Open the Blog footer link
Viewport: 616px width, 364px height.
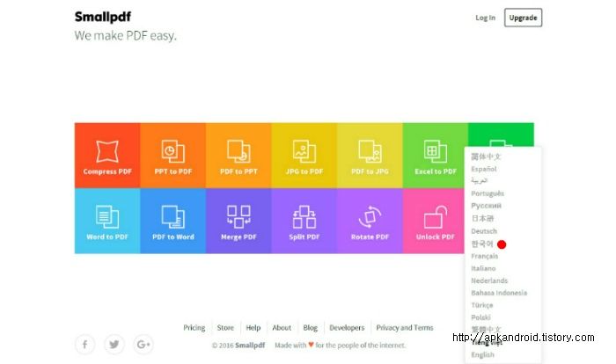pyautogui.click(x=310, y=327)
